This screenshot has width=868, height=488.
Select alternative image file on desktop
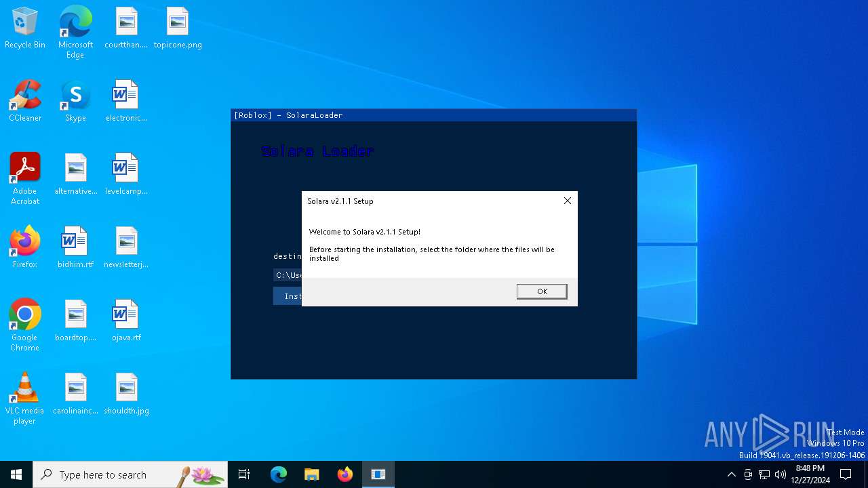point(75,175)
